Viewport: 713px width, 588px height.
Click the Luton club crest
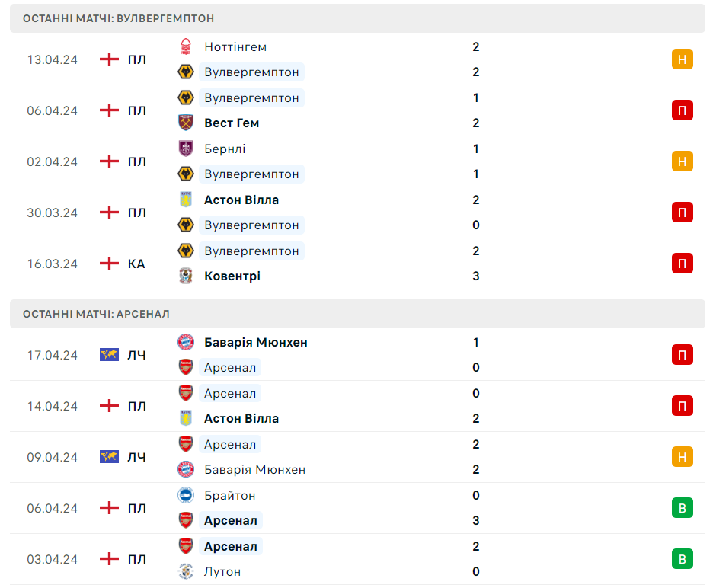(x=186, y=572)
